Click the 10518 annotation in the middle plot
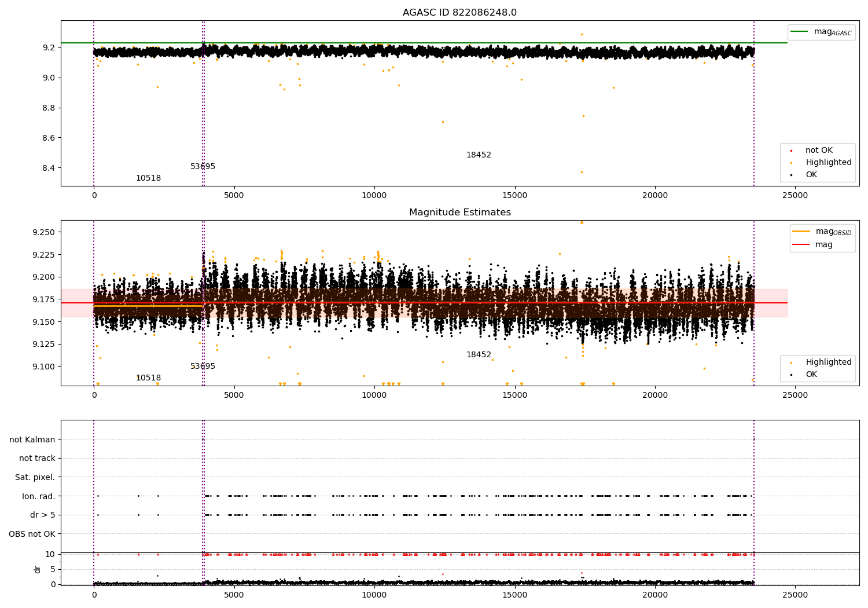The height and width of the screenshot is (608, 868). click(x=148, y=378)
